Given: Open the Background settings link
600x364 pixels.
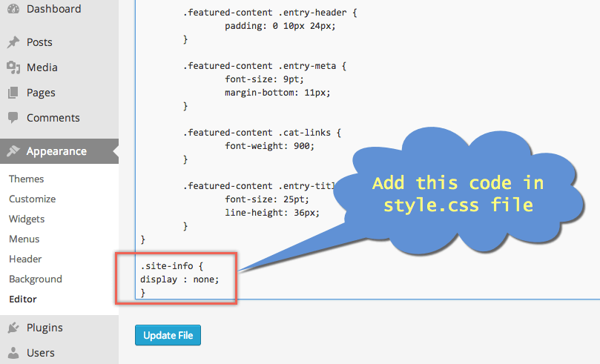Looking at the screenshot, I should pos(36,279).
